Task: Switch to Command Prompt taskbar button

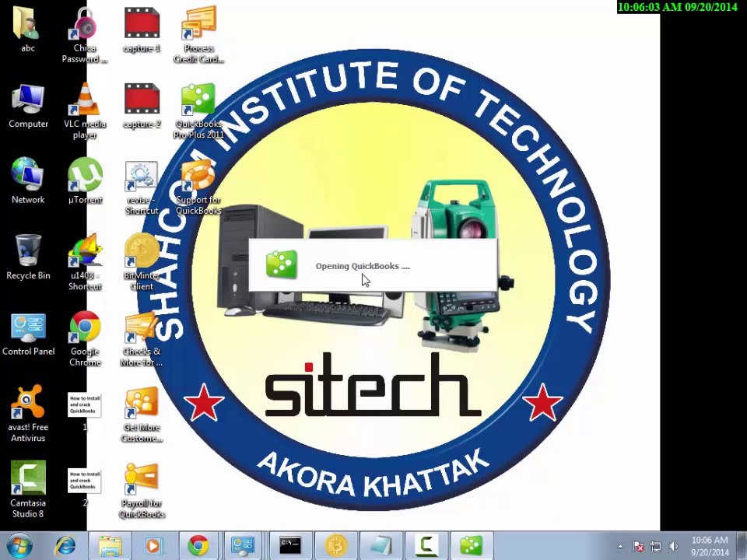Action: click(290, 546)
